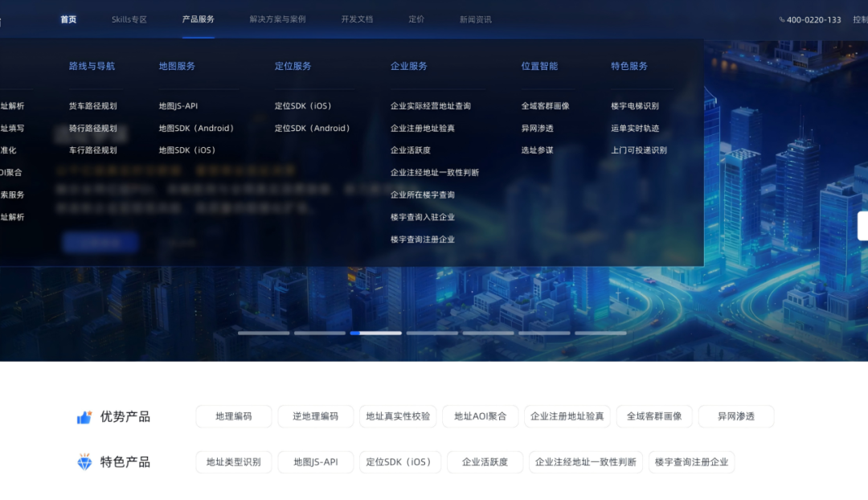Go to the last carousel slide indicator
The width and height of the screenshot is (868, 500).
click(x=600, y=334)
